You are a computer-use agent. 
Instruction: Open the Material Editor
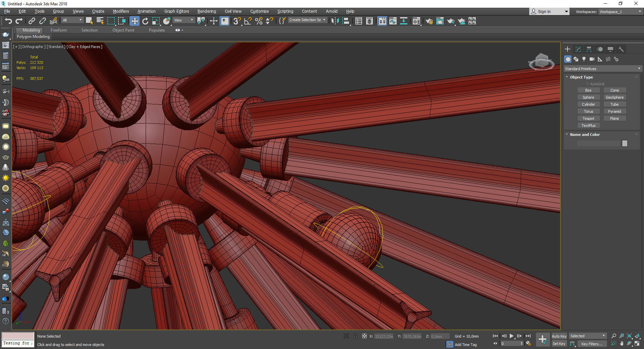416,21
